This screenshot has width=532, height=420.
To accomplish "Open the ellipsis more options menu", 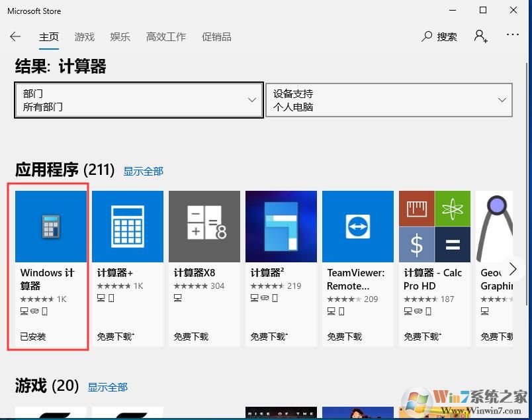I will (513, 36).
